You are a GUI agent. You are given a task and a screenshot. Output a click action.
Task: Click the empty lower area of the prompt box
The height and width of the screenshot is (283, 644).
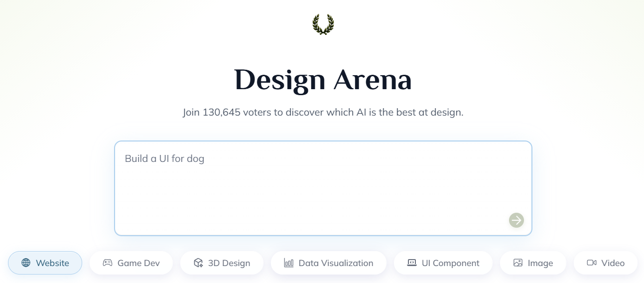(x=299, y=209)
